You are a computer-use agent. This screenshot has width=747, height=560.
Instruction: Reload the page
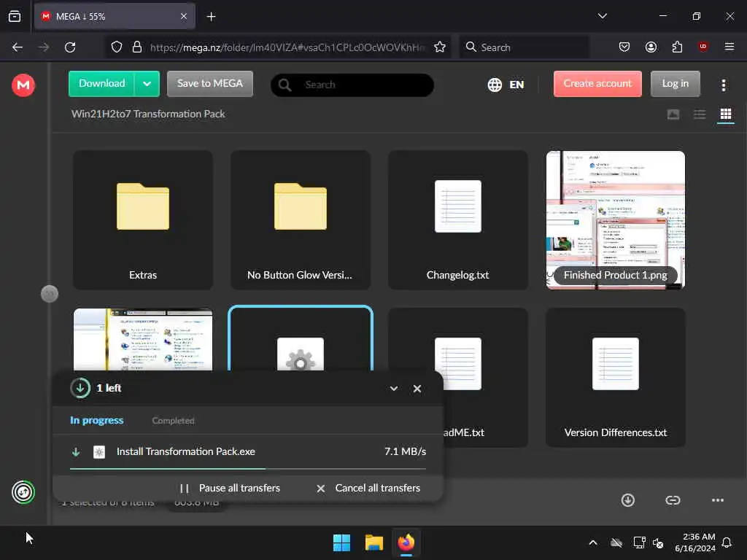pyautogui.click(x=70, y=47)
